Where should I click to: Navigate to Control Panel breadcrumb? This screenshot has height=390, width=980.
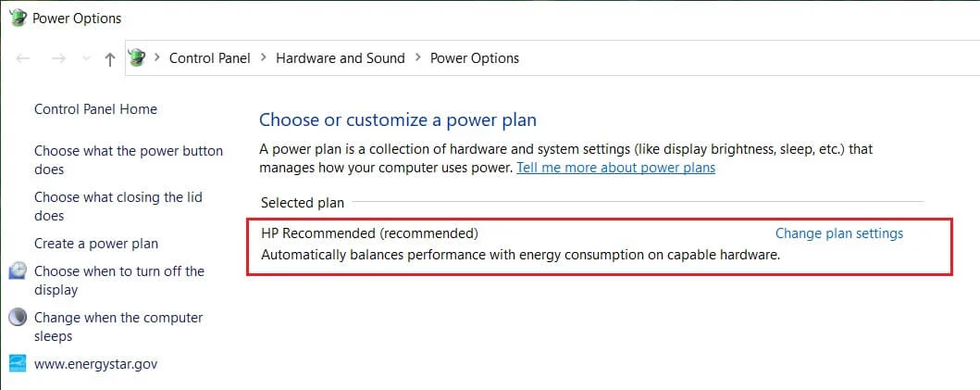[x=209, y=58]
